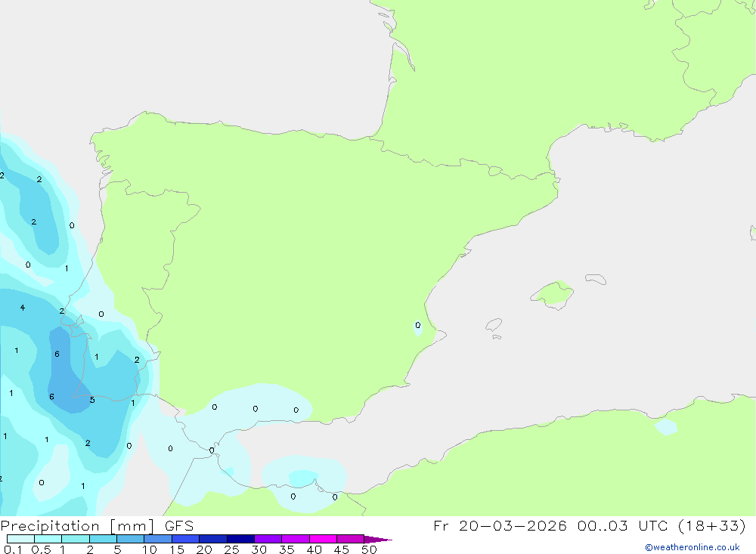Click the '0.1' legend scale label
This screenshot has height=554, width=756.
pos(13,549)
